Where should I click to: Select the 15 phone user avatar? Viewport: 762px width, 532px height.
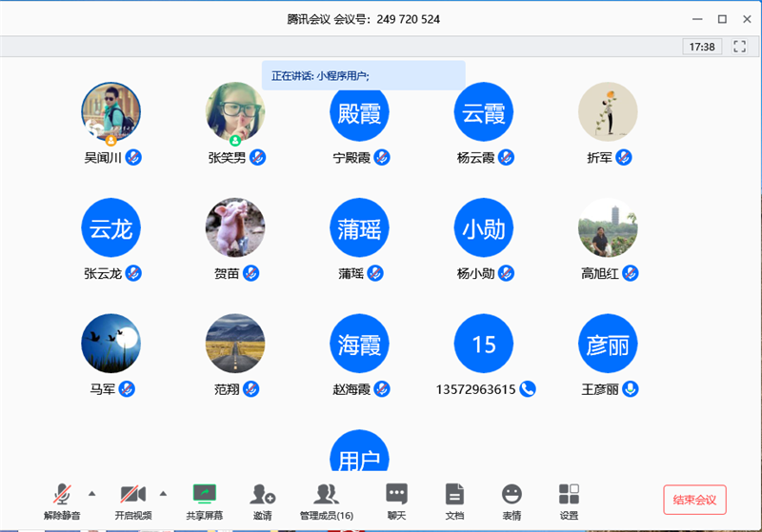[484, 344]
